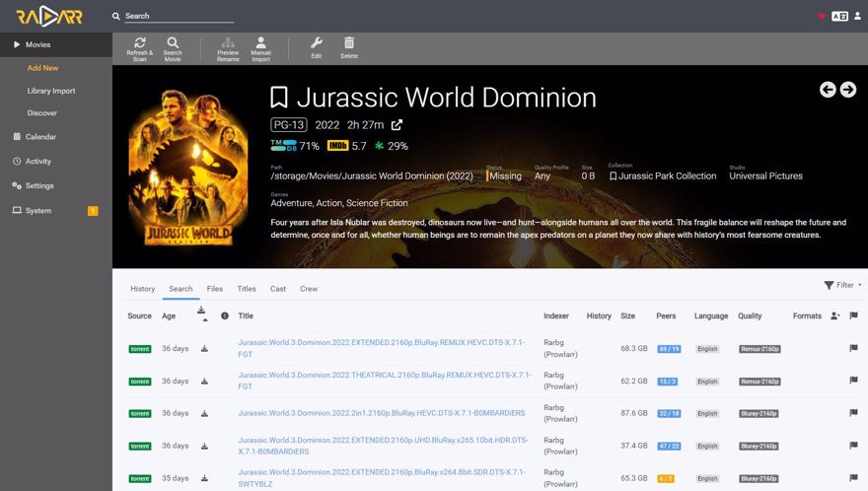Click the System warning badge
Image resolution: width=868 pixels, height=491 pixels.
pyautogui.click(x=93, y=211)
